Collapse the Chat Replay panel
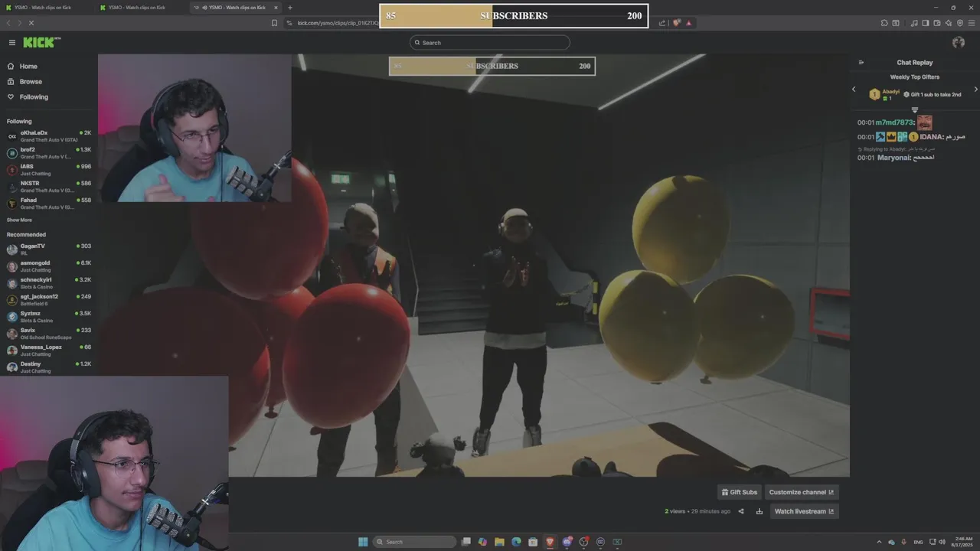This screenshot has width=980, height=551. click(x=861, y=63)
